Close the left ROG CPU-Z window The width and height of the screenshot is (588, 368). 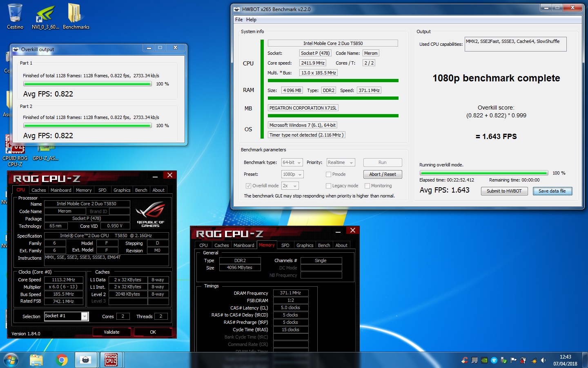click(x=170, y=175)
